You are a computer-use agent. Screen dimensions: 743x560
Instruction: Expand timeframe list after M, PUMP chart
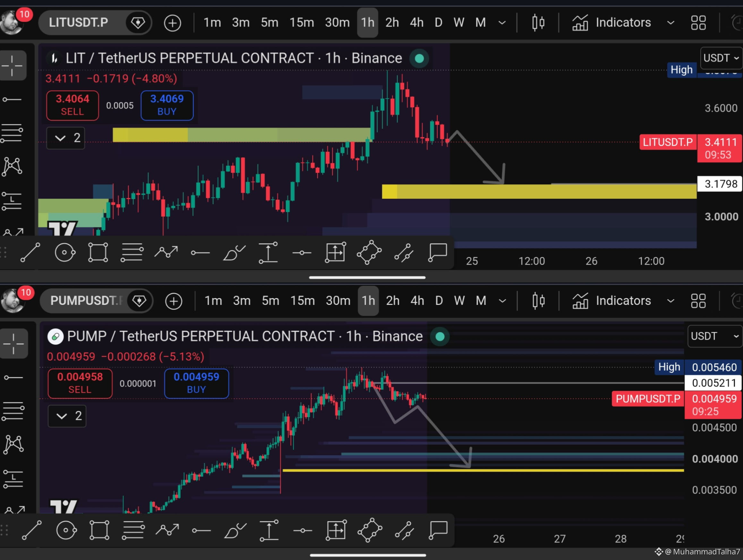(502, 301)
